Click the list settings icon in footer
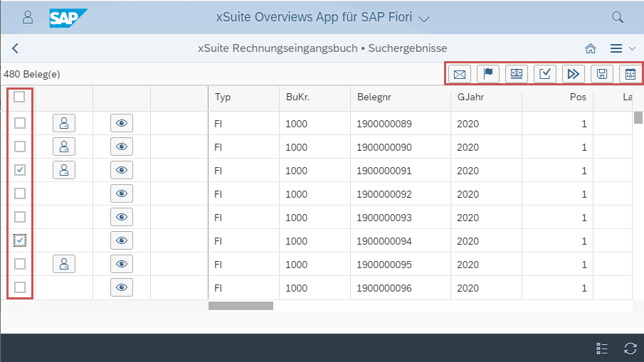Image resolution: width=644 pixels, height=362 pixels. tap(602, 348)
